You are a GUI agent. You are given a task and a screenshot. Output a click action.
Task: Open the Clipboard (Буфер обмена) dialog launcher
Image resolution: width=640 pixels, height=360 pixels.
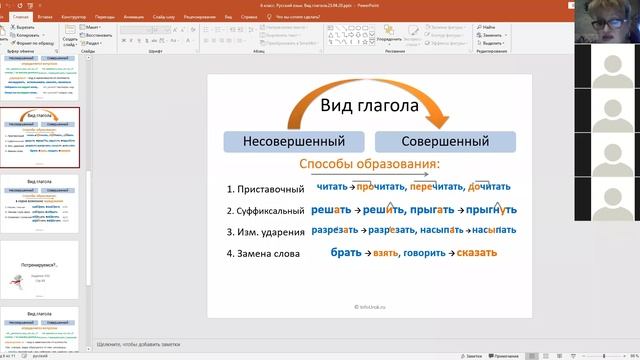coord(56,51)
